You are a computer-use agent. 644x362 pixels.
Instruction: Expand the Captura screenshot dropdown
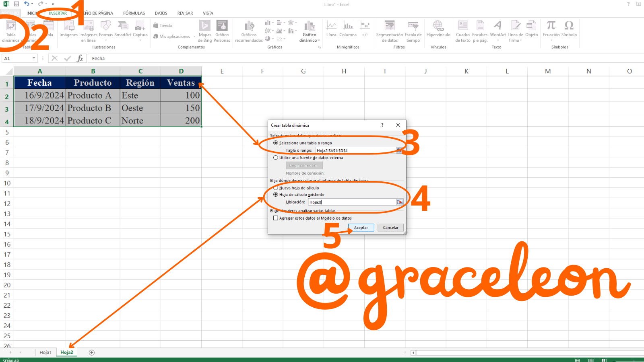tap(140, 40)
